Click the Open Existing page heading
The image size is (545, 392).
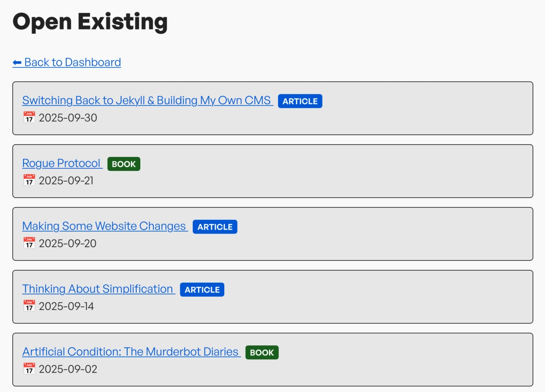pos(90,21)
